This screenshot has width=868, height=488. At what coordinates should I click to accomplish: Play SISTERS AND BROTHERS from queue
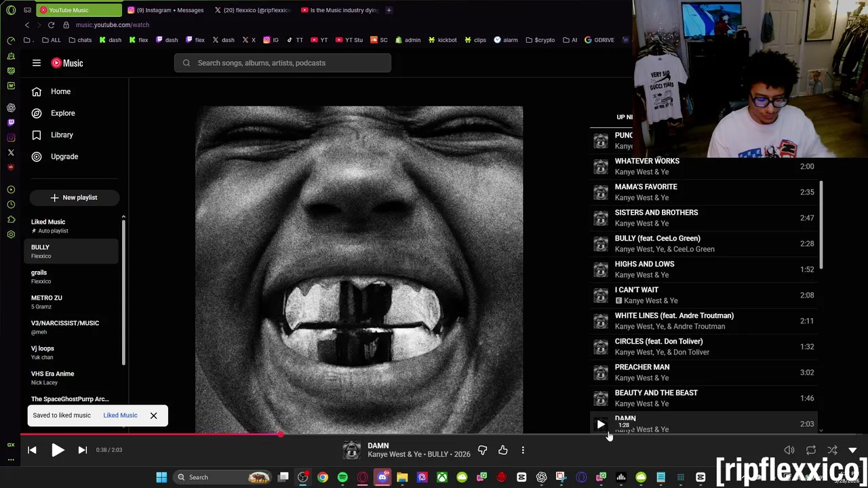703,218
